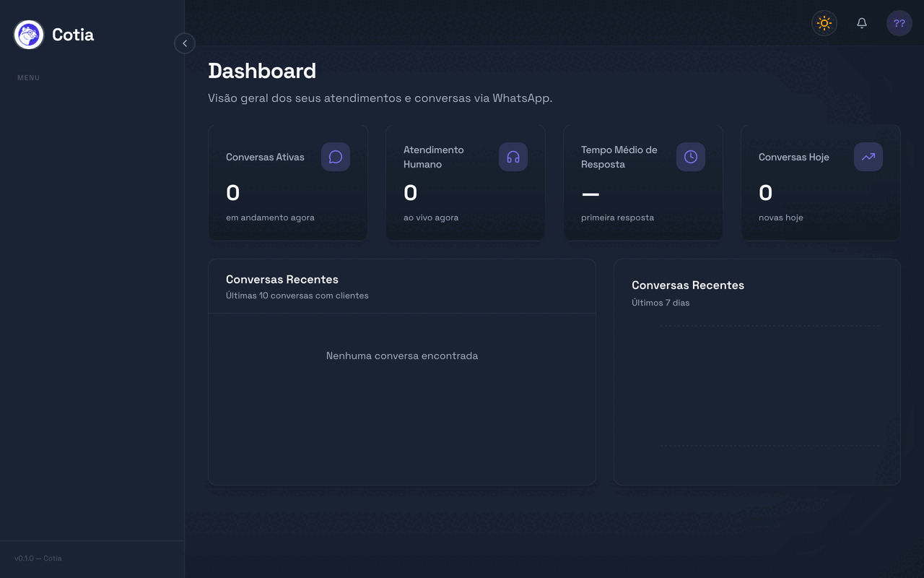Click the v0.1.0 version footer text
924x578 pixels.
point(38,558)
